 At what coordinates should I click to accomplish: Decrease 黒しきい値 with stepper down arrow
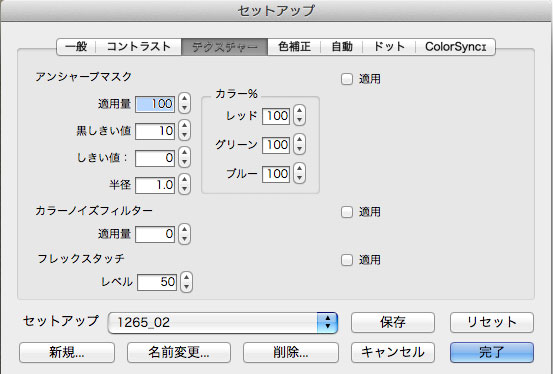184,135
